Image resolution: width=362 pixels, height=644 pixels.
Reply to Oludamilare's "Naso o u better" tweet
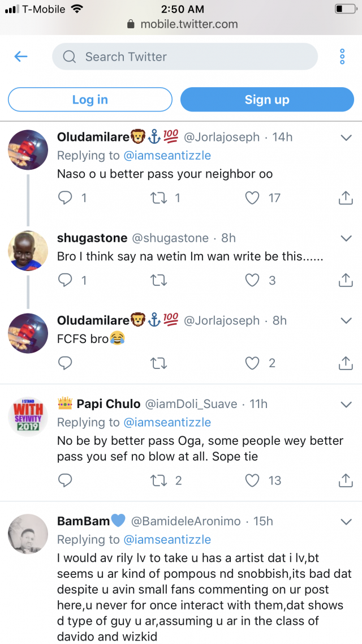tap(66, 198)
